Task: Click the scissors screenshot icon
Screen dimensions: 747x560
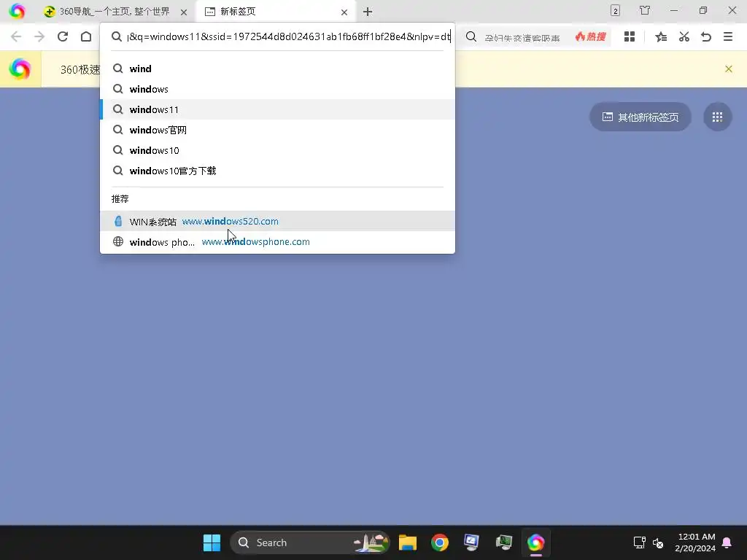Action: pos(684,36)
